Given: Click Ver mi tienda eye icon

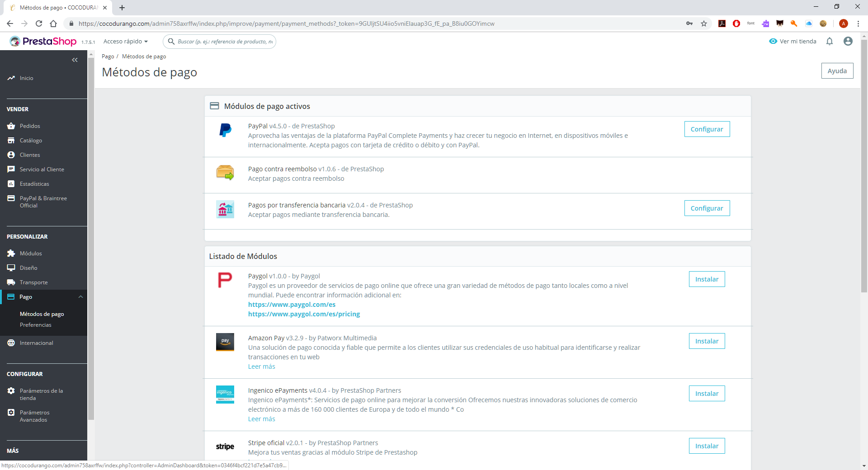Looking at the screenshot, I should (x=773, y=42).
